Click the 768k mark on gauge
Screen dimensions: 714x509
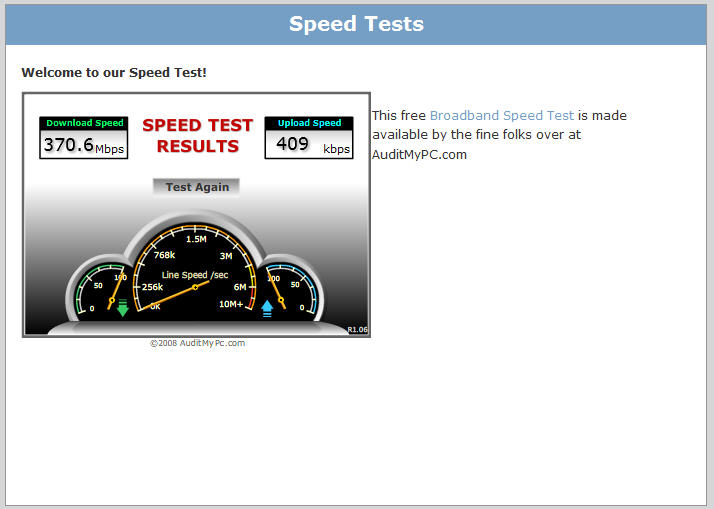pos(164,255)
